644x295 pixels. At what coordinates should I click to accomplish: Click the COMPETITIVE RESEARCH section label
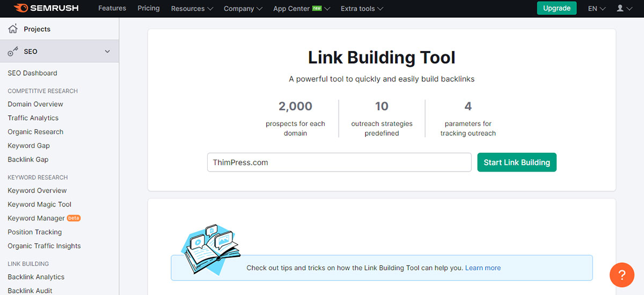42,91
